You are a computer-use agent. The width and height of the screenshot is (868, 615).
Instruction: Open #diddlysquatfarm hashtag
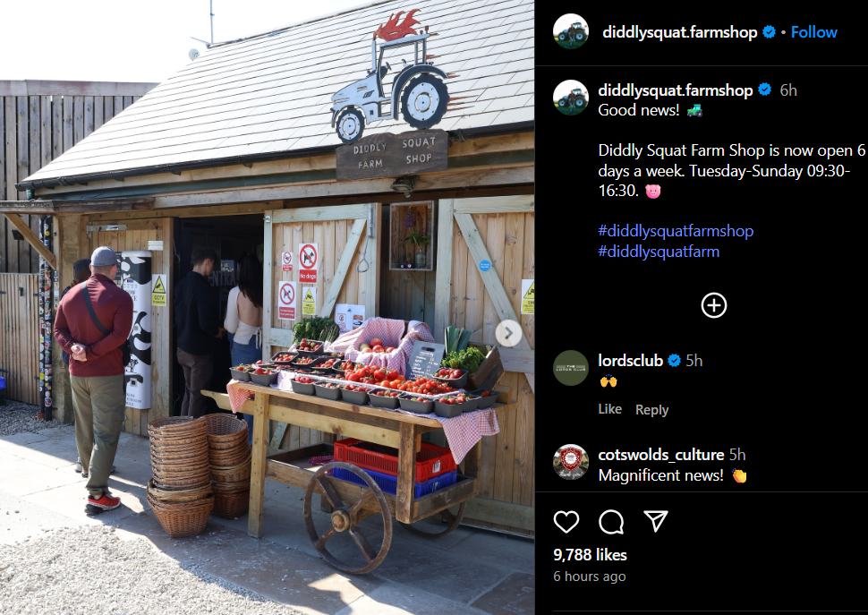[659, 252]
